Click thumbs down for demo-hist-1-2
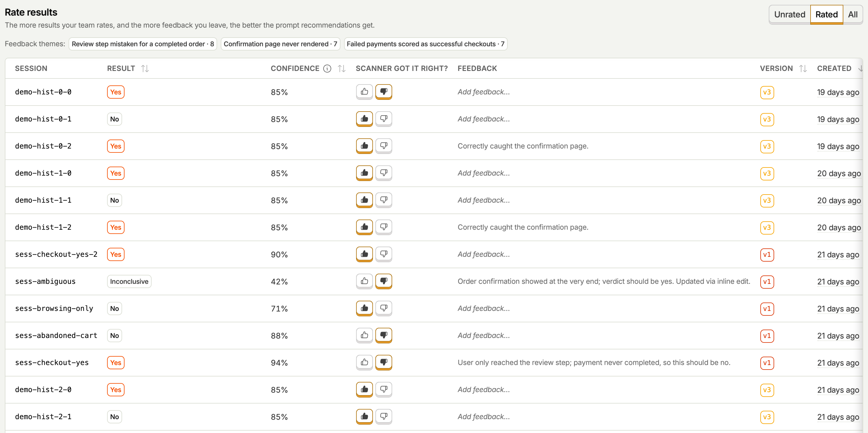The image size is (868, 433). [x=383, y=227]
